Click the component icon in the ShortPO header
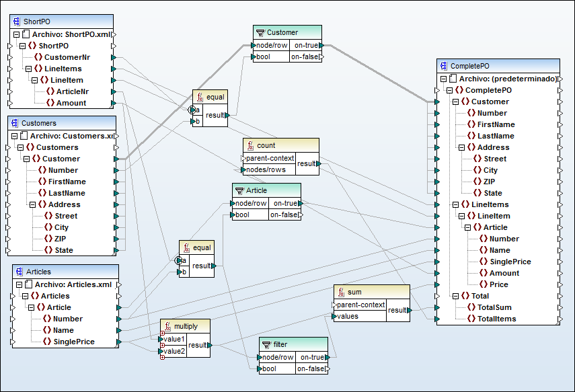 (x=15, y=21)
